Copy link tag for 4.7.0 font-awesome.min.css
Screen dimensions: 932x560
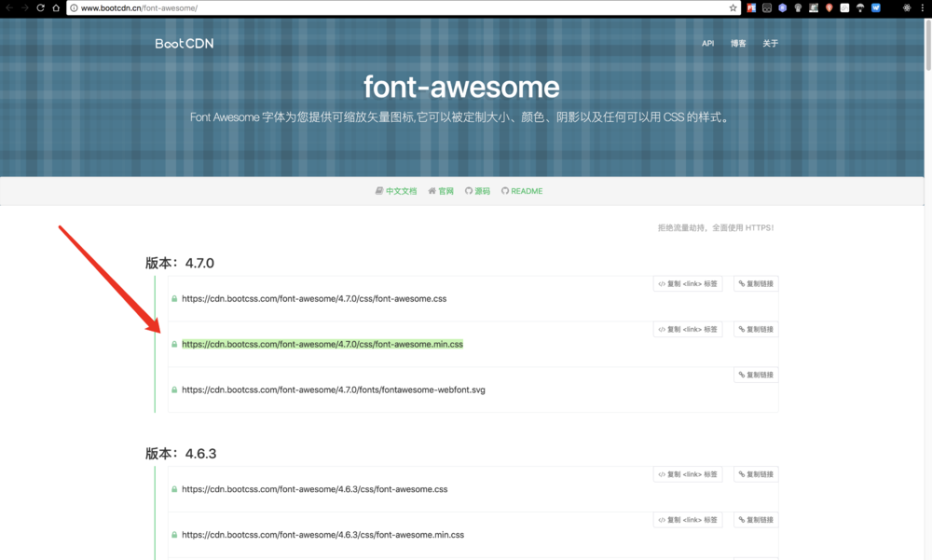688,329
